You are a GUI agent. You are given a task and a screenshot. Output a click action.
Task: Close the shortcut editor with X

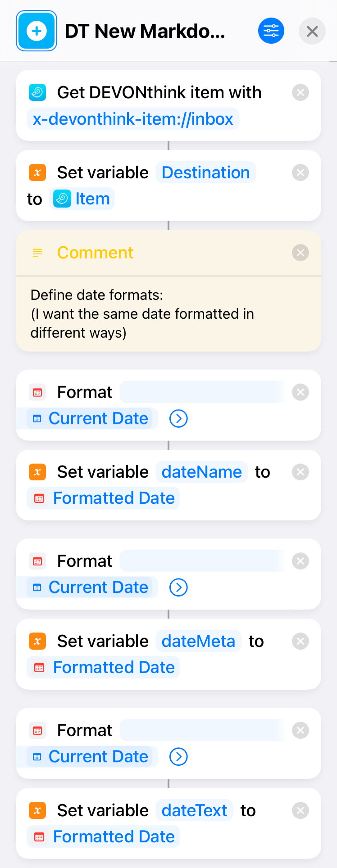pyautogui.click(x=312, y=31)
